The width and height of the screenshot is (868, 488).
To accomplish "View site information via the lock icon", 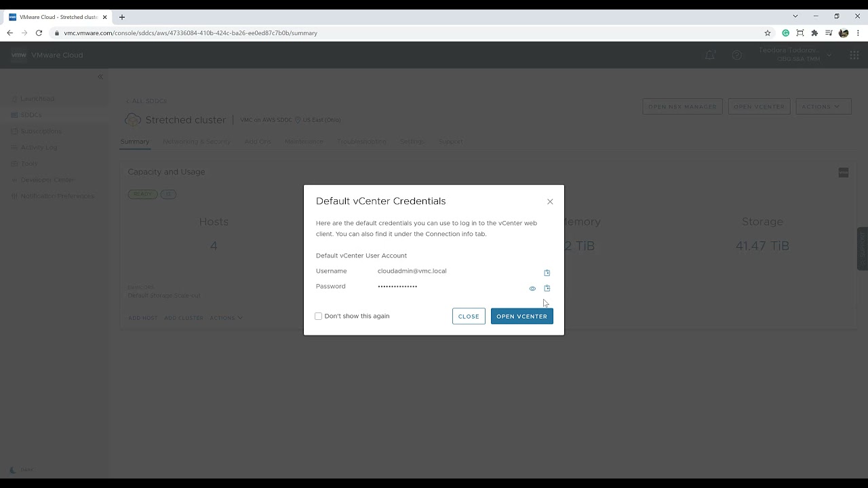I will (x=58, y=33).
